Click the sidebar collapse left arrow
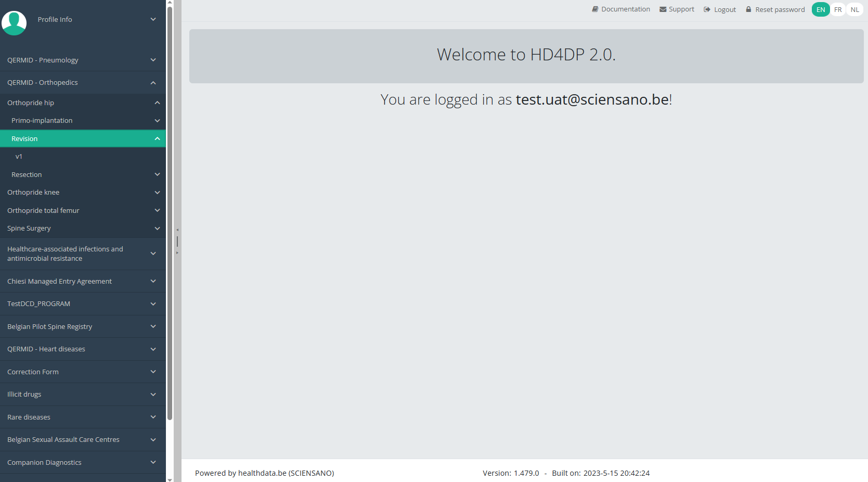Viewport: 868px width, 482px height. click(177, 230)
